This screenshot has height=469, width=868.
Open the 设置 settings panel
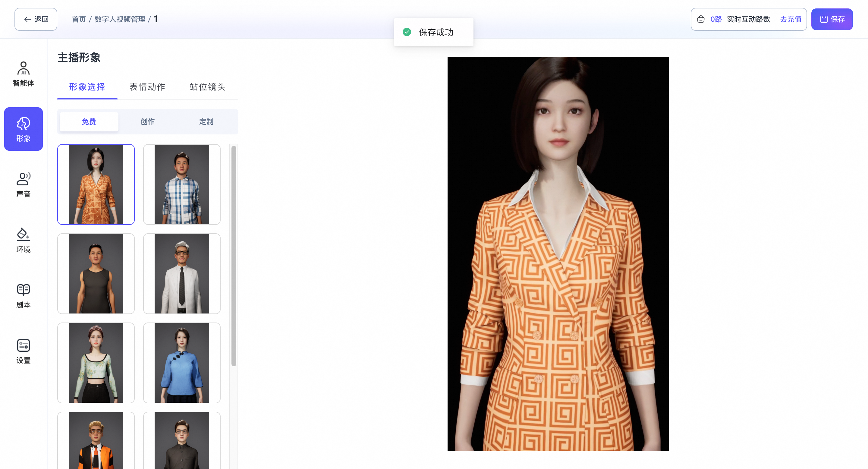[x=23, y=351]
